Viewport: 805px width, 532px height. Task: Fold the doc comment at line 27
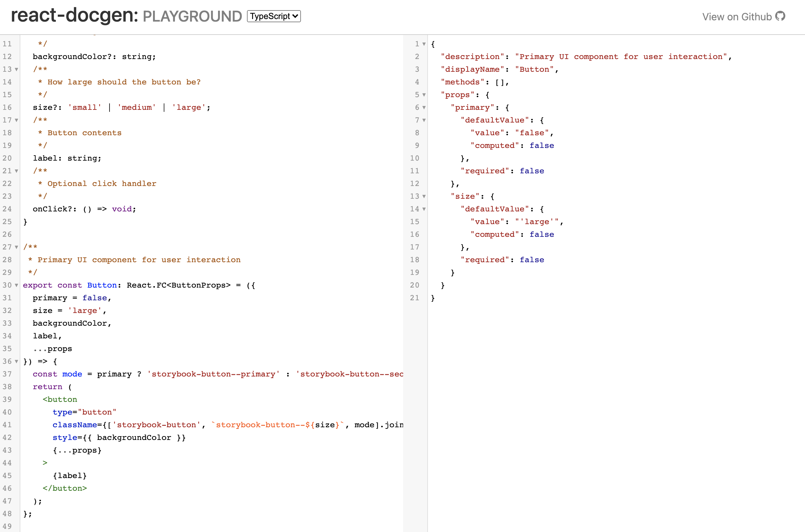click(16, 247)
